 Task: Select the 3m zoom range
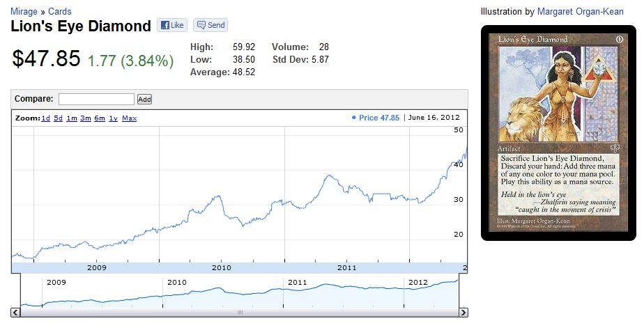(x=86, y=118)
